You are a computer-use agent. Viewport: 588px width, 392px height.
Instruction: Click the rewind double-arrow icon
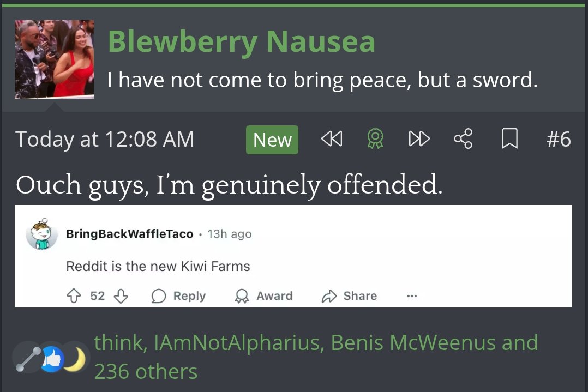pos(332,140)
